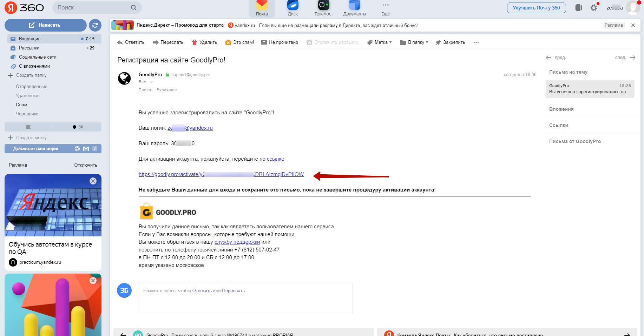Open the службу поддержки link
This screenshot has height=336, width=644.
237,242
